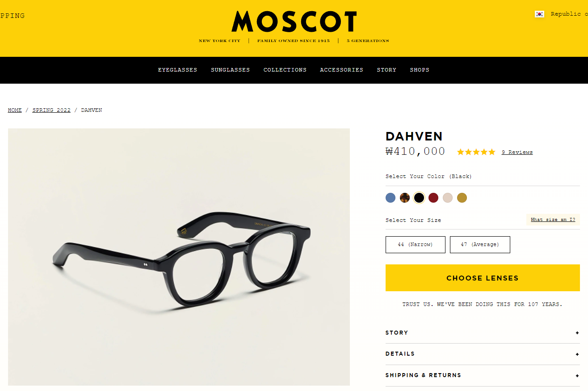Select size 47 (Average)

coord(480,245)
